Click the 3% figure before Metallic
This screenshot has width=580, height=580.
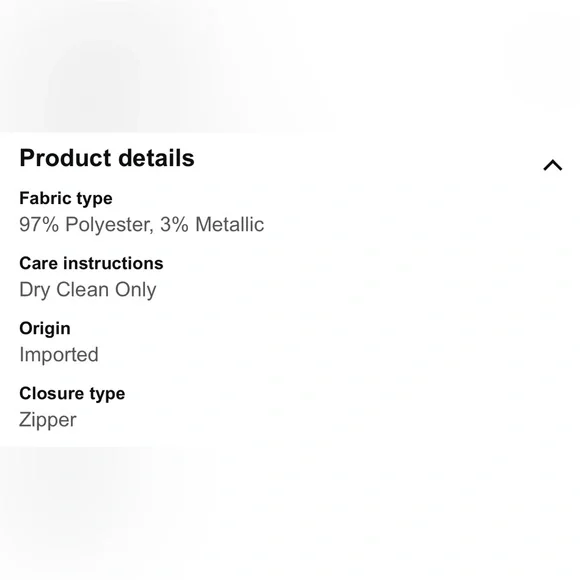[x=174, y=225]
